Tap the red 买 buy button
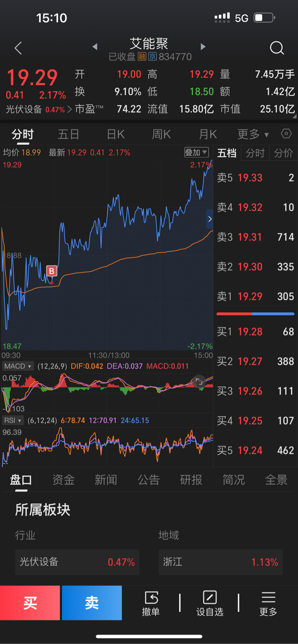Viewport: 298px width, 644px height. (30, 603)
